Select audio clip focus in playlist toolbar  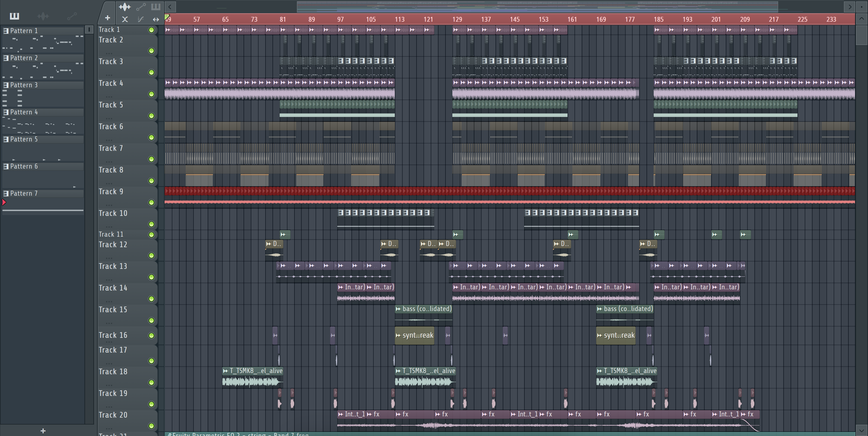(124, 7)
